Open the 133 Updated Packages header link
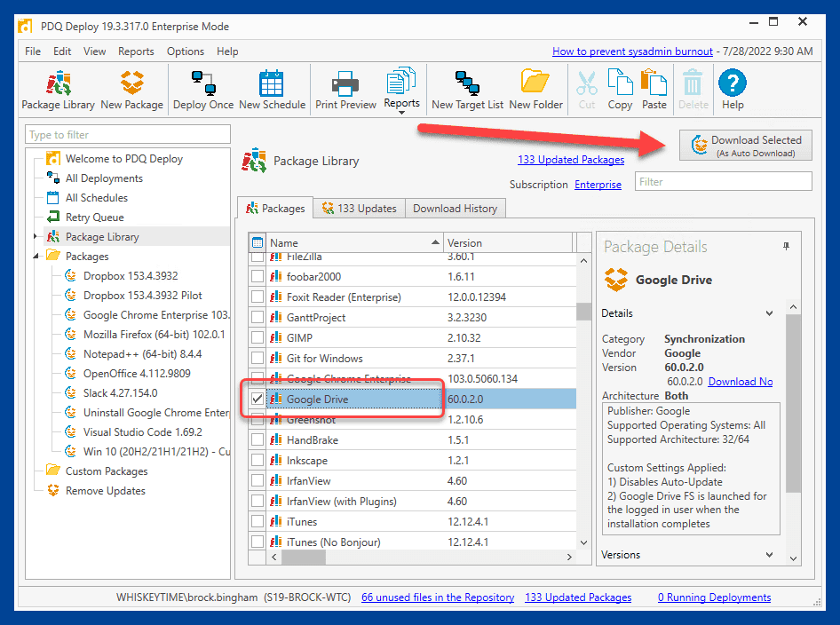Screen dimensions: 840x625 pyautogui.click(x=571, y=160)
